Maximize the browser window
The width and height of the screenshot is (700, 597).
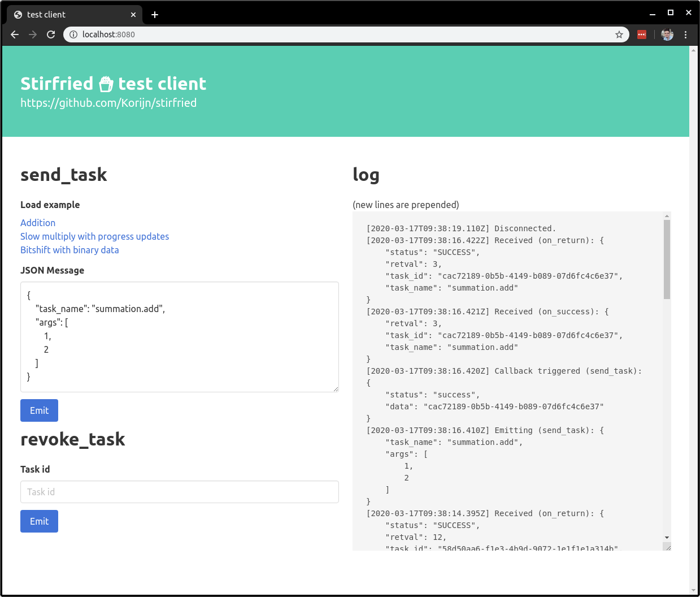pos(671,13)
